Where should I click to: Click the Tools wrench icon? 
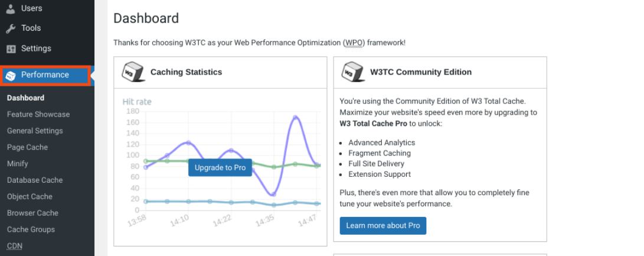(11, 28)
